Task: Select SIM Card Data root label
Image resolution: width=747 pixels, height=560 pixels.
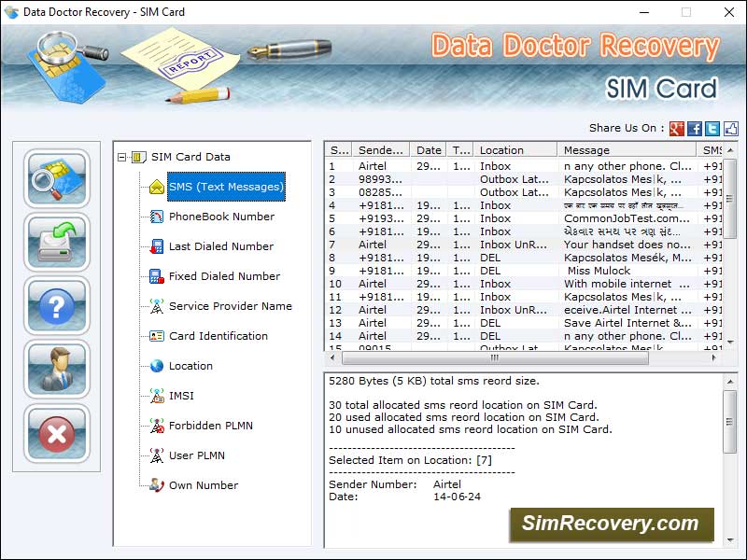Action: [190, 157]
